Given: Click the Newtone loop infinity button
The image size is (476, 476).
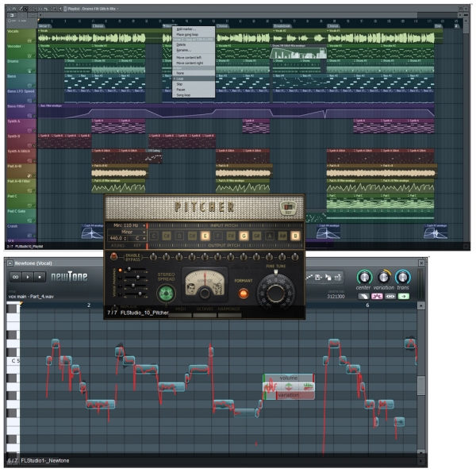Looking at the screenshot, I should (x=15, y=278).
